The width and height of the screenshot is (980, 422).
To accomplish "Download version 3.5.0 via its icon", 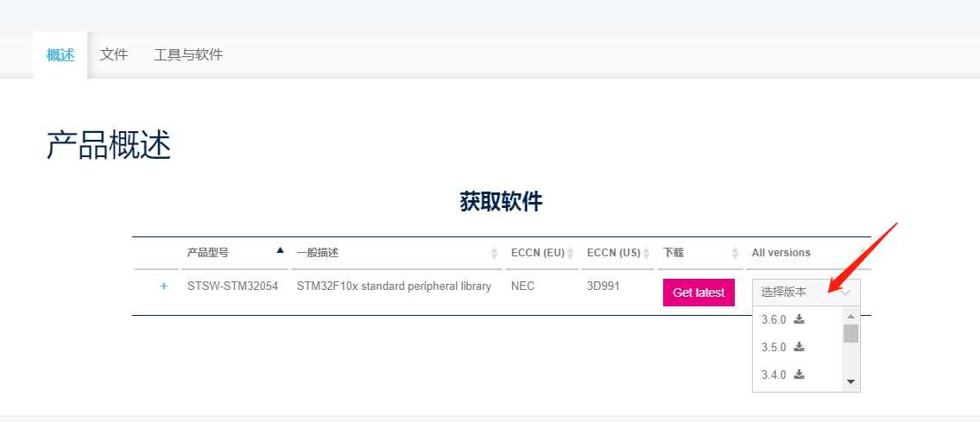I will click(799, 347).
